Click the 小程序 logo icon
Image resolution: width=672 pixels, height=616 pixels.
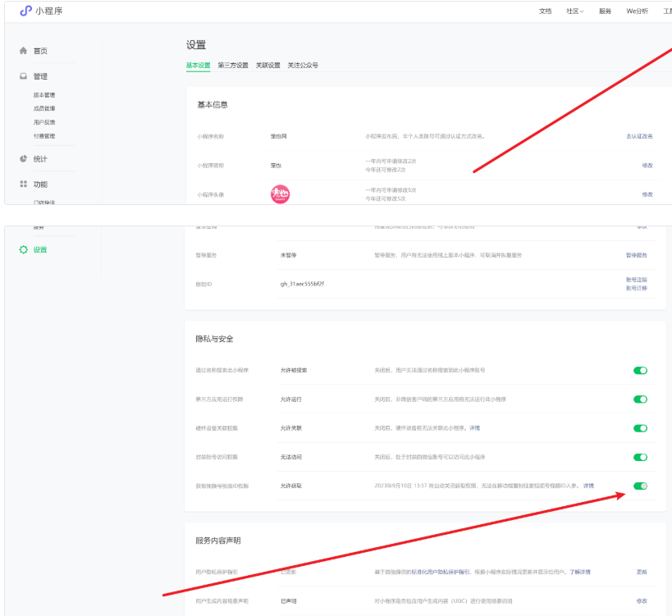tap(25, 11)
